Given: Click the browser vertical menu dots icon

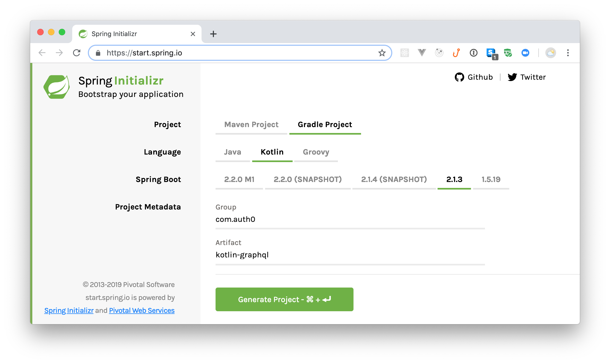Looking at the screenshot, I should click(x=568, y=53).
